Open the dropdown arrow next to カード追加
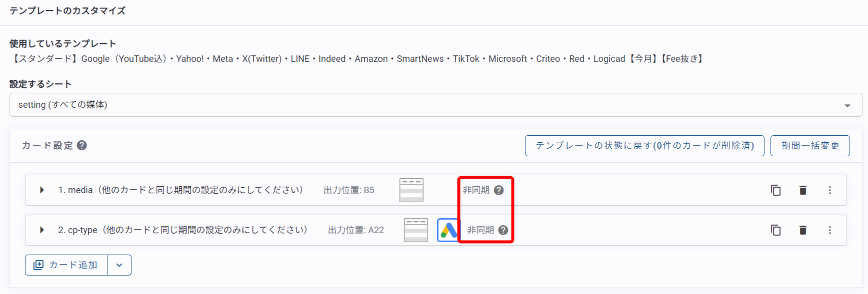This screenshot has width=868, height=294. click(x=119, y=265)
